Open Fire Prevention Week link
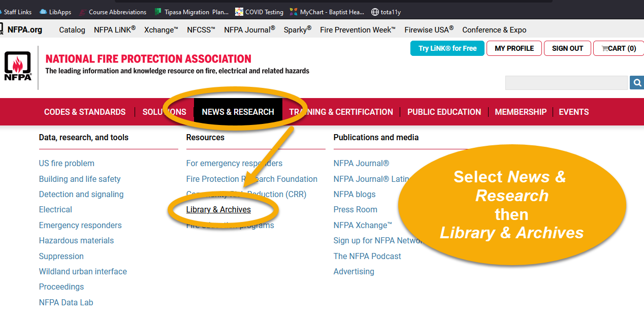The image size is (644, 317). pos(358,29)
